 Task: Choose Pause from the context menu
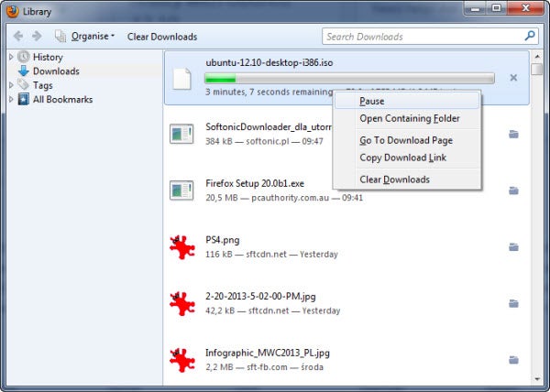(x=407, y=102)
